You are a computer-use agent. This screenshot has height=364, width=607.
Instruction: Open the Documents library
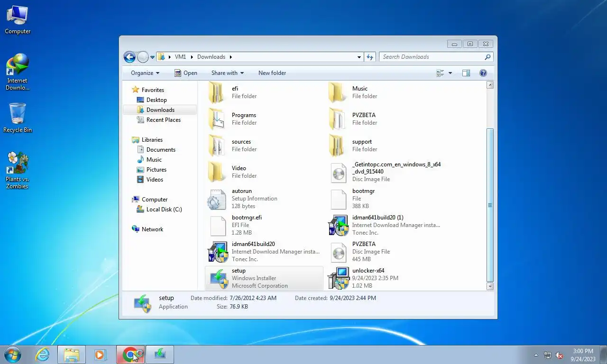[x=161, y=150]
